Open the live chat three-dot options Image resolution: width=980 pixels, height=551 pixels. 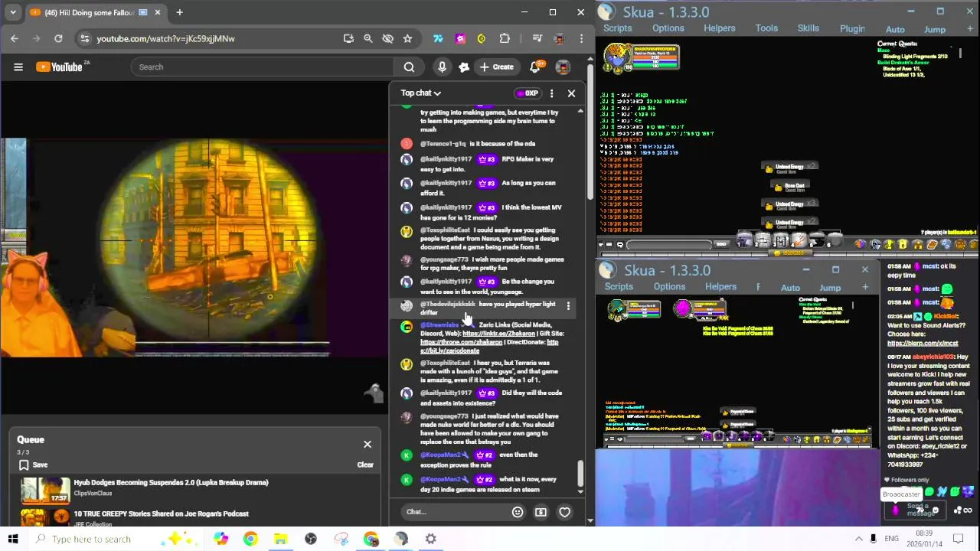(551, 93)
